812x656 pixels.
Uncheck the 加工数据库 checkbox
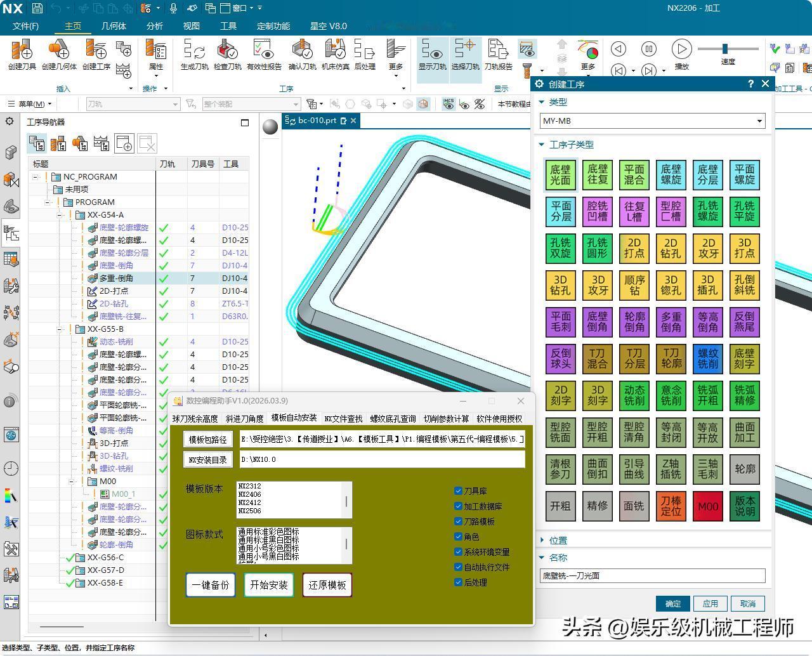pos(458,506)
